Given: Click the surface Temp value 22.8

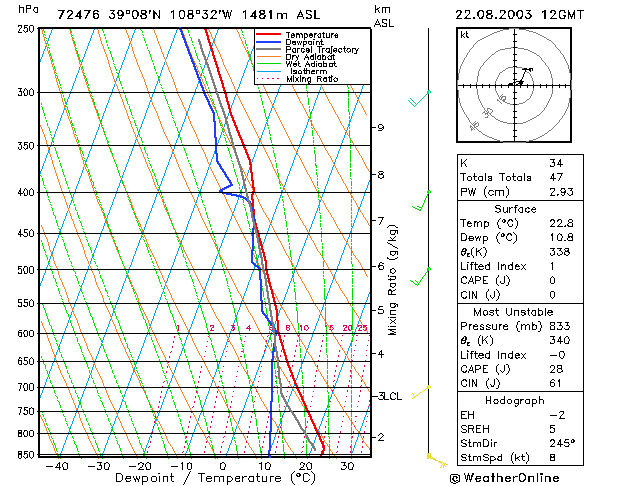Looking at the screenshot, I should 561,223.
